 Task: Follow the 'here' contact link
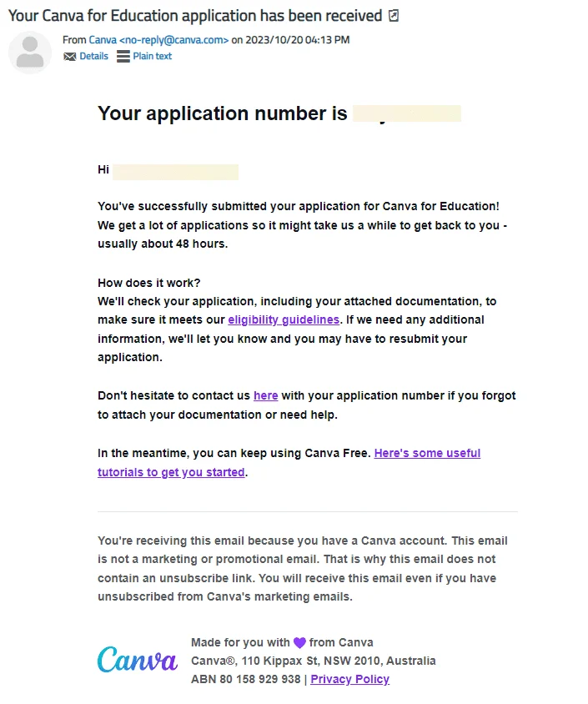coord(266,395)
